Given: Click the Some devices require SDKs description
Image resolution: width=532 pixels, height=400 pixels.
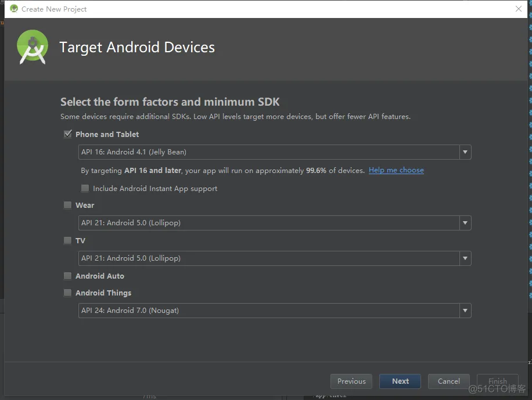Looking at the screenshot, I should [x=235, y=117].
